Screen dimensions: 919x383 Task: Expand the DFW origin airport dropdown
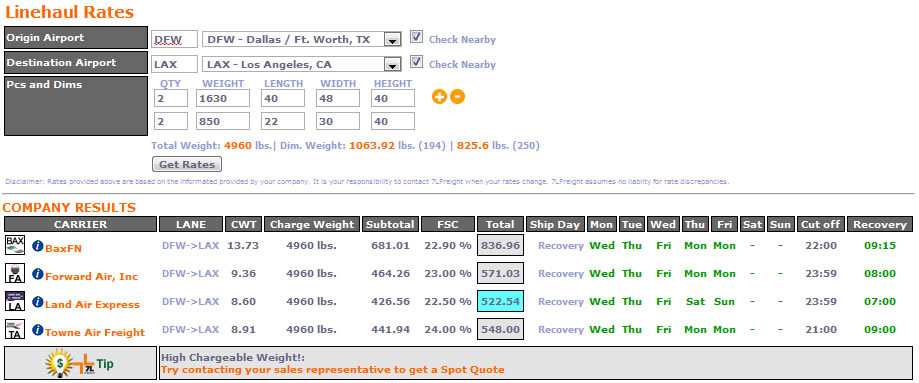click(392, 40)
